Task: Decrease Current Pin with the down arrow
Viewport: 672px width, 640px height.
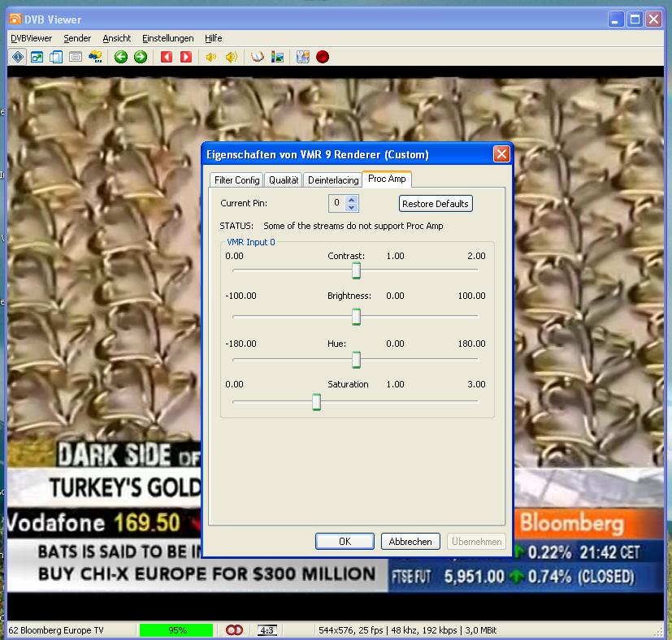Action: [x=352, y=208]
